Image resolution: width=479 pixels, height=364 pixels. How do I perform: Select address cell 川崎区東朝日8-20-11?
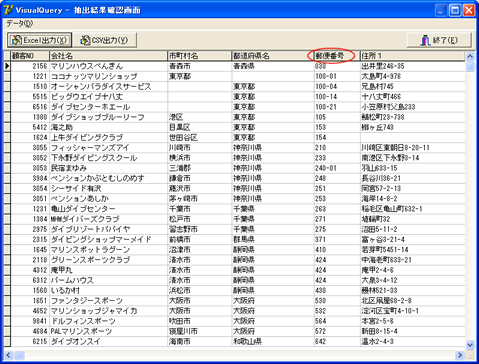(x=413, y=148)
